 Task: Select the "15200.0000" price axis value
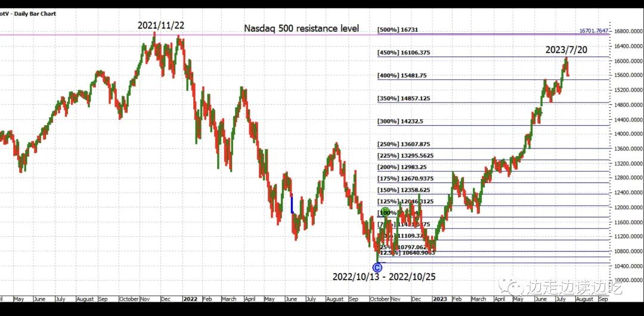[x=628, y=90]
